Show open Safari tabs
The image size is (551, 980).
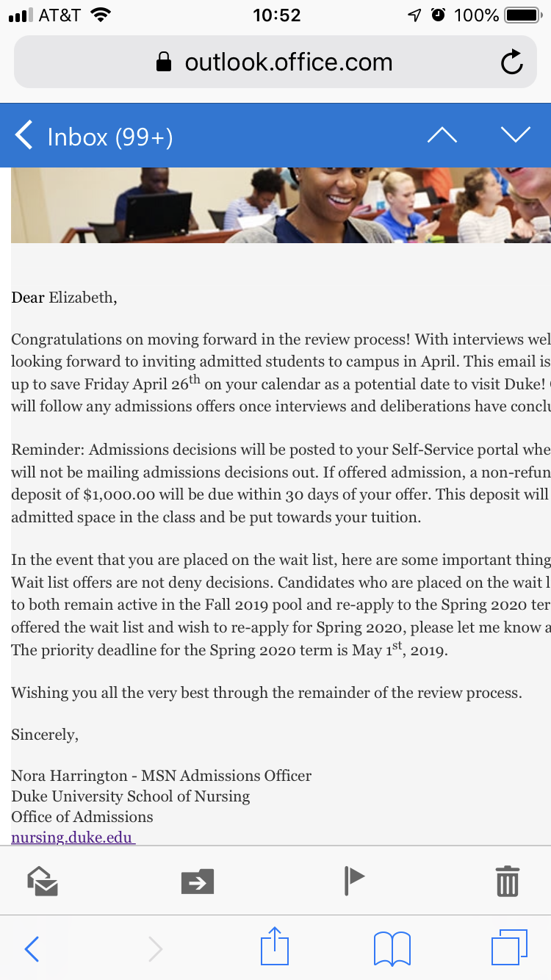tap(508, 948)
